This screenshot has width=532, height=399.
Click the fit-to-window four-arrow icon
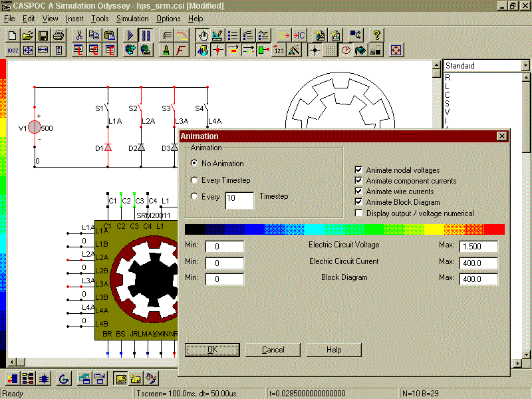(28, 51)
